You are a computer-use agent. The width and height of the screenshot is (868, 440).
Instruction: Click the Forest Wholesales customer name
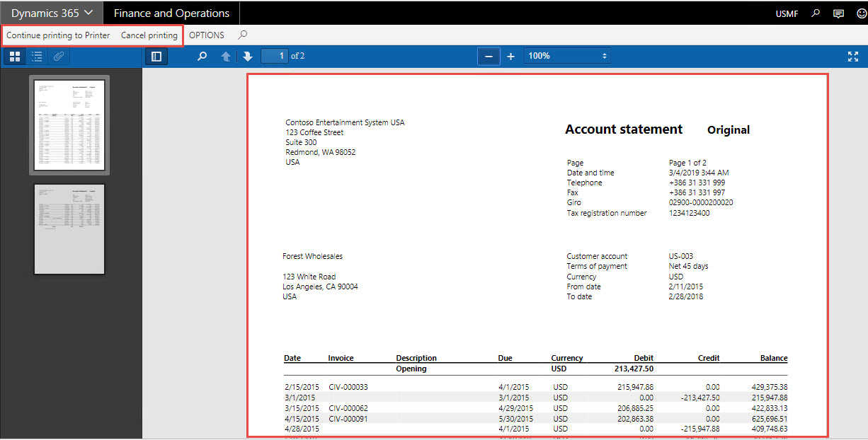pyautogui.click(x=312, y=256)
